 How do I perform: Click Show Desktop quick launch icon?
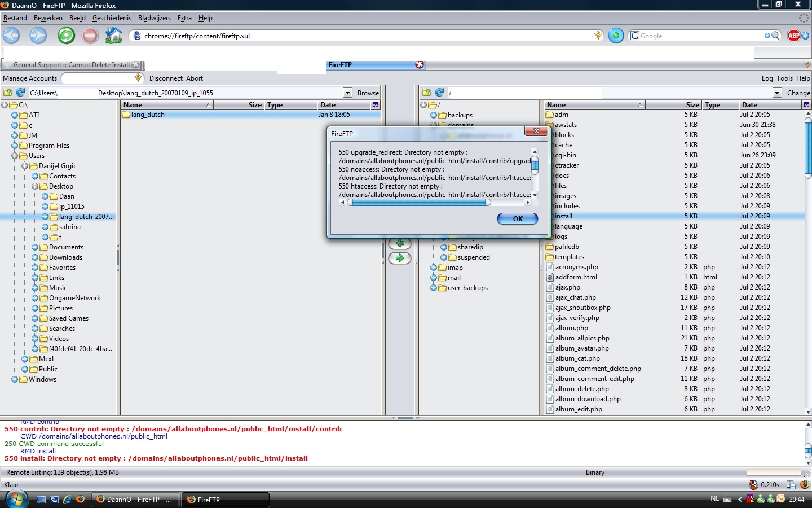click(41, 500)
